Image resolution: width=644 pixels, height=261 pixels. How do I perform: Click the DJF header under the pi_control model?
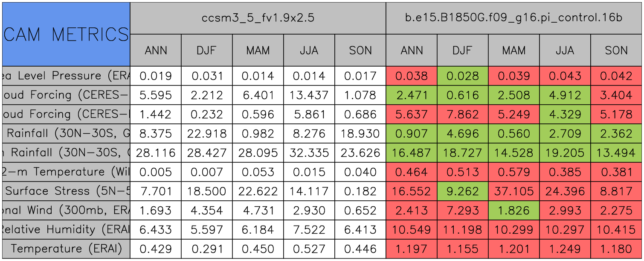pyautogui.click(x=462, y=50)
